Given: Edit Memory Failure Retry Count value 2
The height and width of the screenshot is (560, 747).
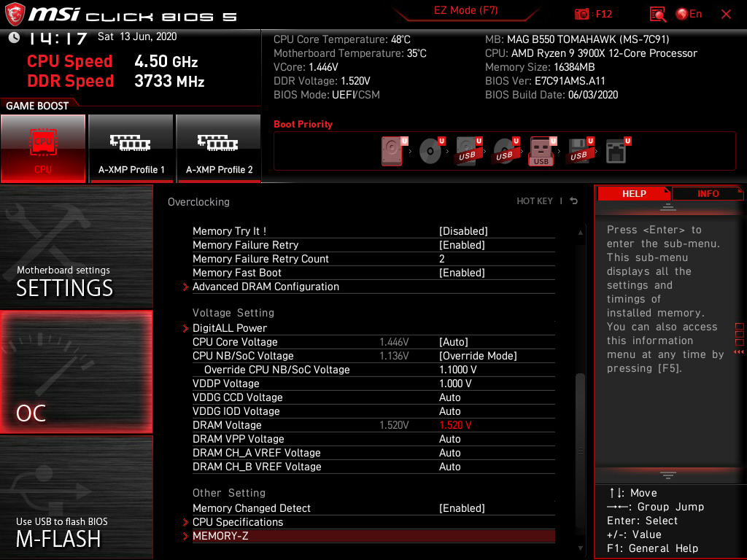Looking at the screenshot, I should tap(441, 259).
